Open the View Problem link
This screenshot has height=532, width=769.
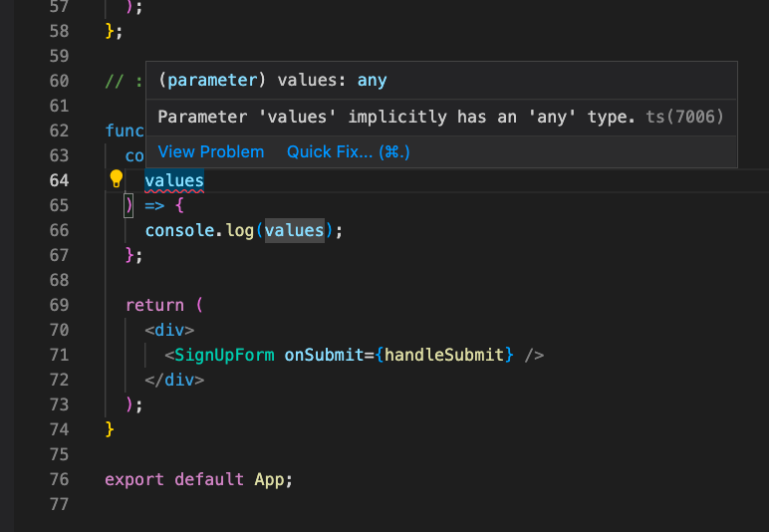click(211, 151)
